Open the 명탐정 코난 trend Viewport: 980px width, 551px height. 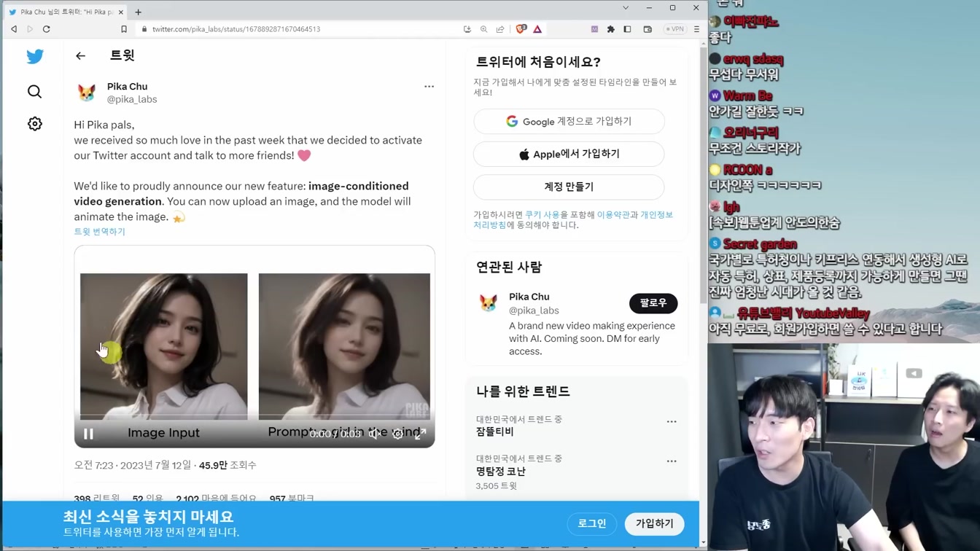(x=501, y=472)
